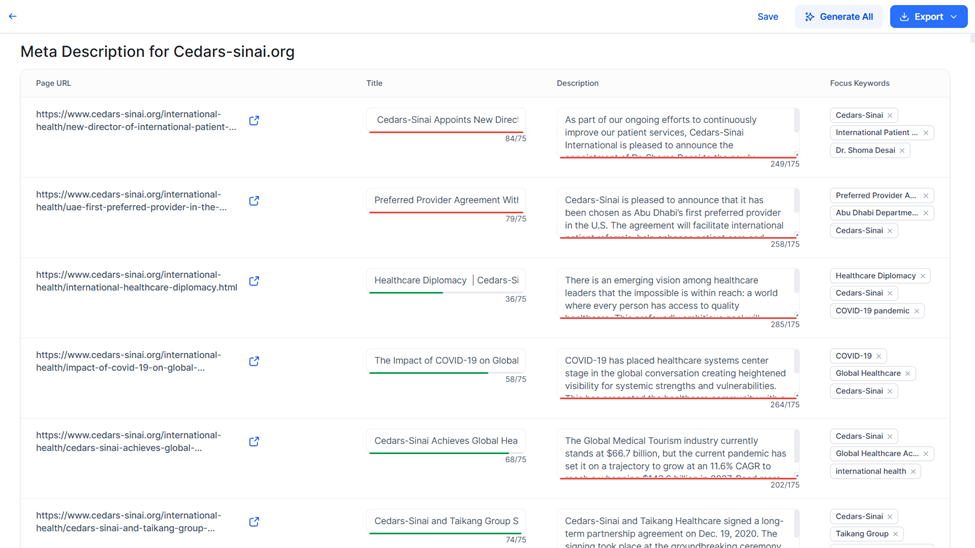This screenshot has height=548, width=975.
Task: Click the 'Page URL' column header
Action: pos(53,83)
